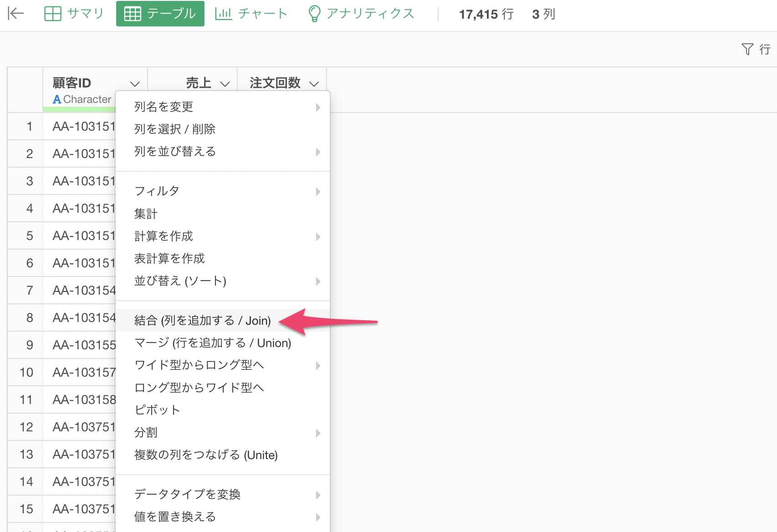The width and height of the screenshot is (777, 532).
Task: Expand the データタイプを変換 submenu arrow
Action: [x=318, y=495]
